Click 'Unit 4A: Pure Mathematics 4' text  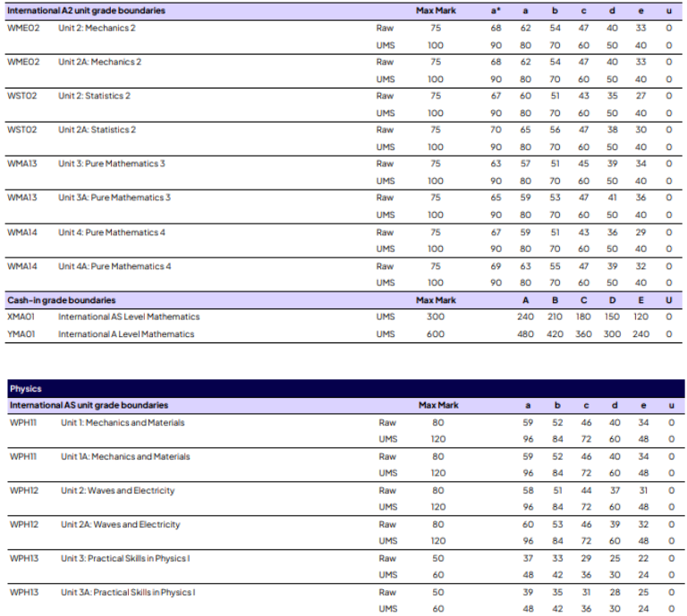(x=114, y=266)
